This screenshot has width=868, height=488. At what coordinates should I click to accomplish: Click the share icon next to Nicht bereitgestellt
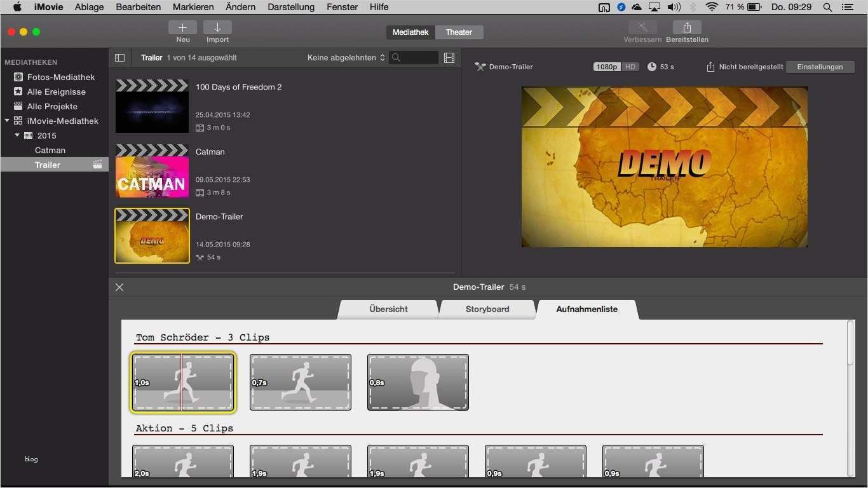(x=710, y=66)
